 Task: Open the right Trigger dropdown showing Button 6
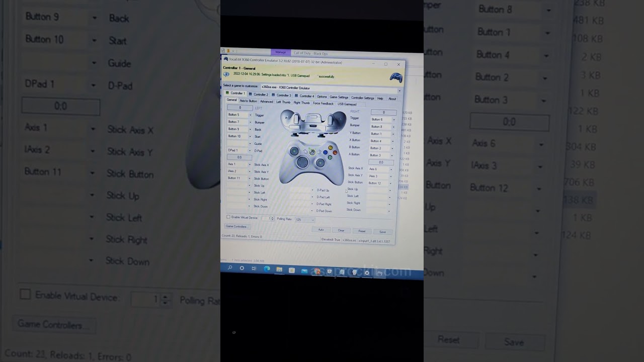click(x=383, y=119)
